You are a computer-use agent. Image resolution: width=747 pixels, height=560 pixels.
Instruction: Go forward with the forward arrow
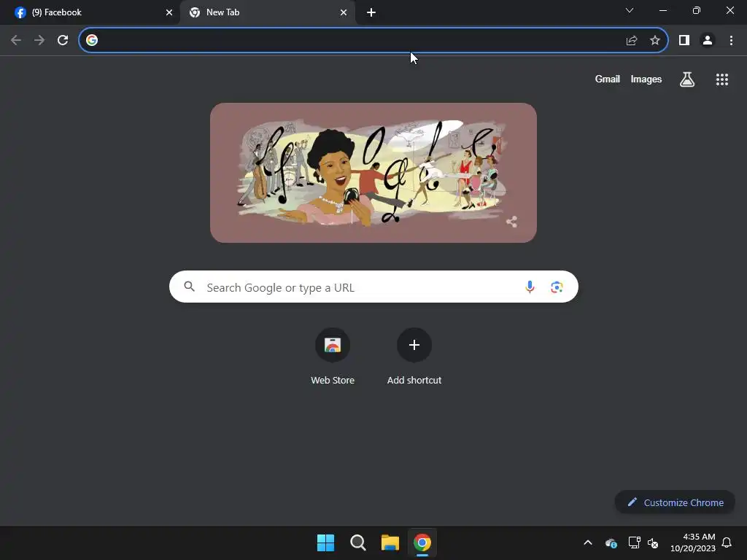point(39,40)
